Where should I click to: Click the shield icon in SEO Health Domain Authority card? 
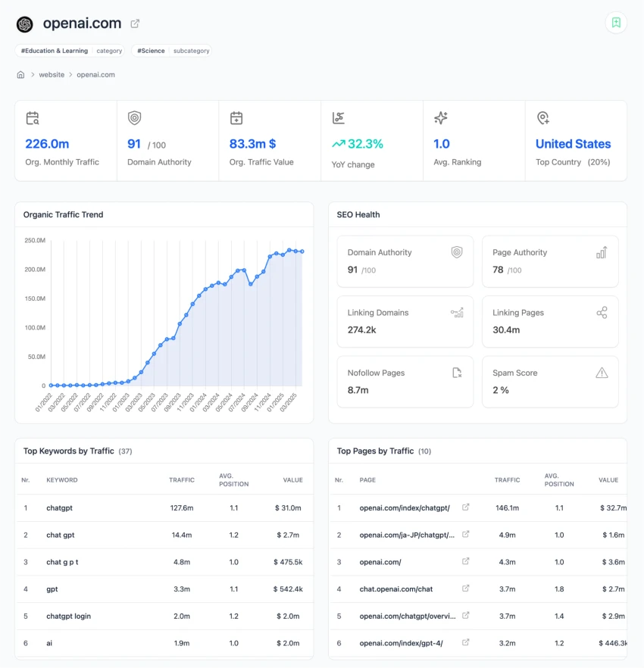pos(456,252)
